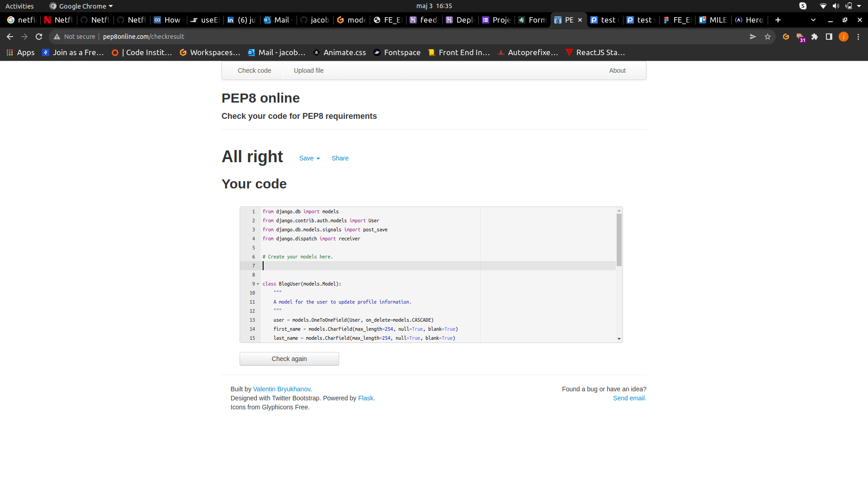Screen dimensions: 868x488
Task: Open the Outlook Mail bookmark
Action: click(x=276, y=52)
